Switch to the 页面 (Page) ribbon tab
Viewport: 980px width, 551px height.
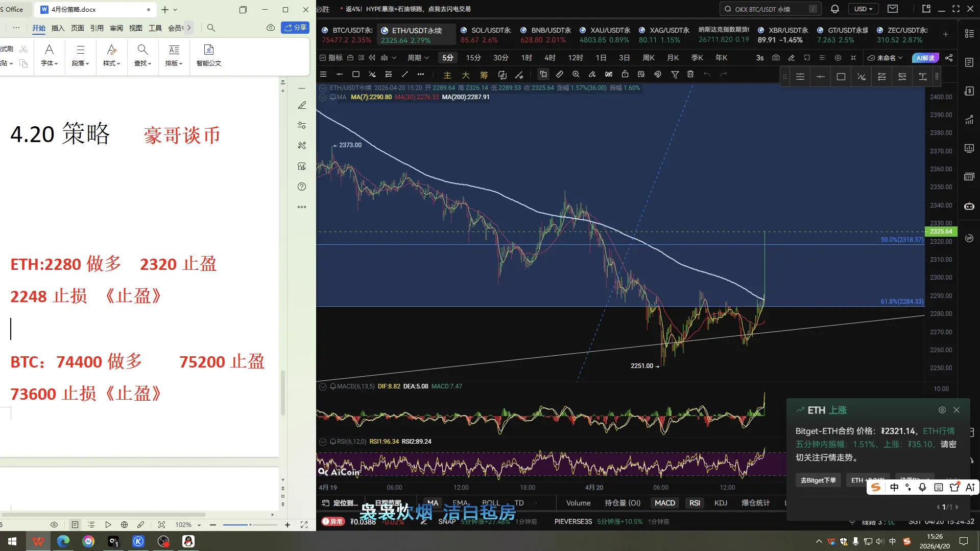pos(78,28)
